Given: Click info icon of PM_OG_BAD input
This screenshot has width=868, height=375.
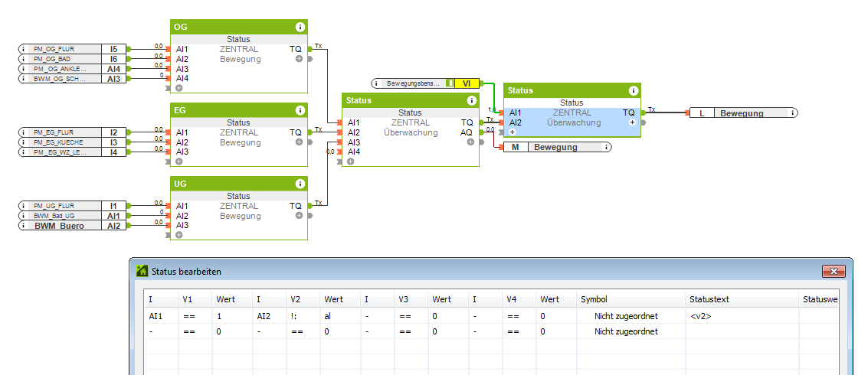Looking at the screenshot, I should (x=23, y=59).
